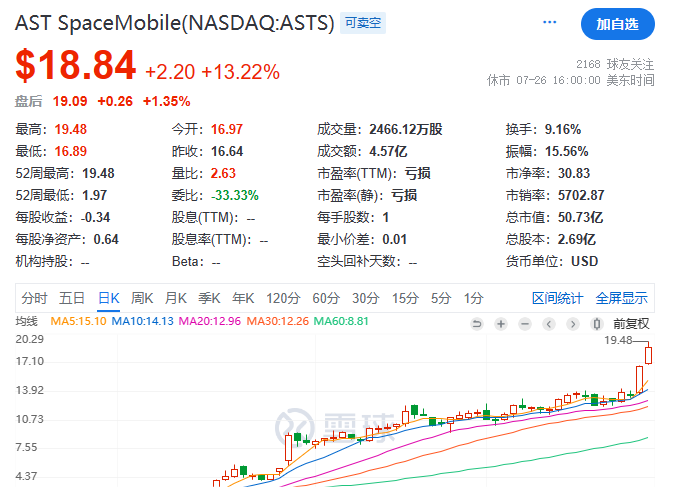Screen dimensions: 673x487
Task: Click the 52周最低 value 1.97
Action: tap(94, 195)
